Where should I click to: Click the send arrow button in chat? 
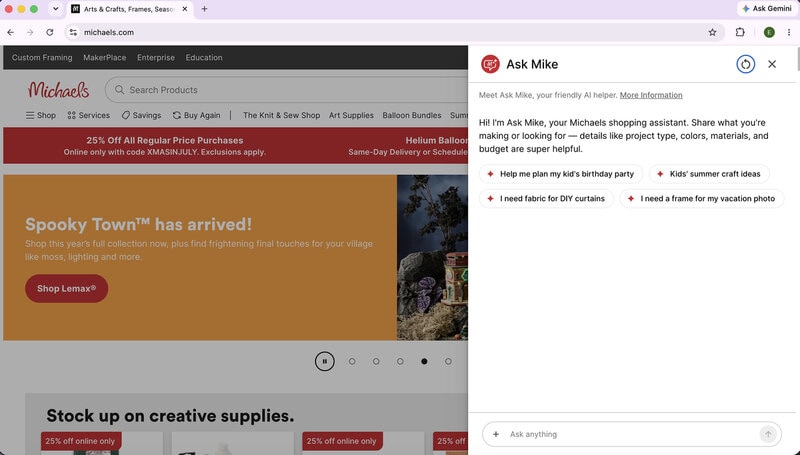767,434
